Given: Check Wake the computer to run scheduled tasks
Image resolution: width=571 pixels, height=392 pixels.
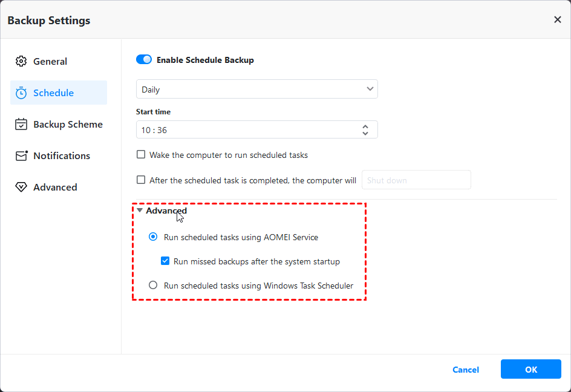Looking at the screenshot, I should tap(141, 155).
